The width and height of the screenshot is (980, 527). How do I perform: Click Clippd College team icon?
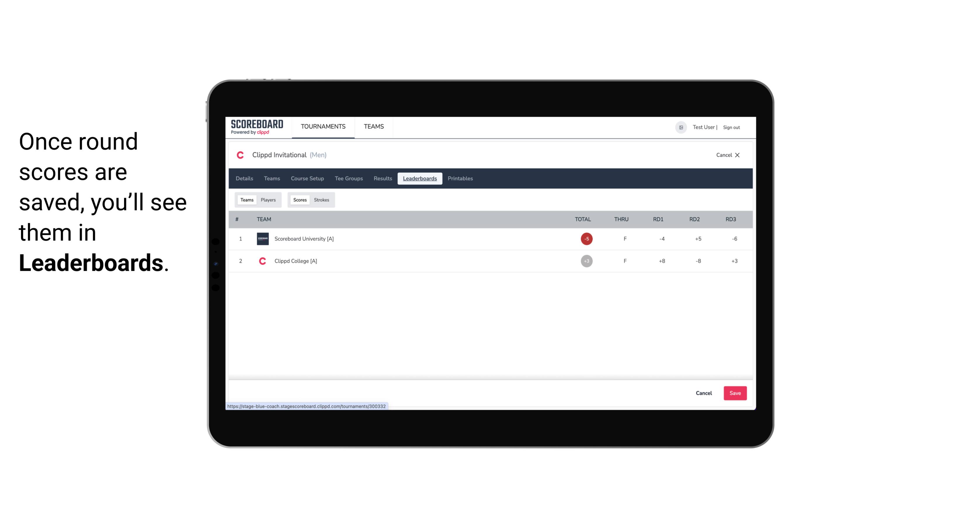pos(262,261)
